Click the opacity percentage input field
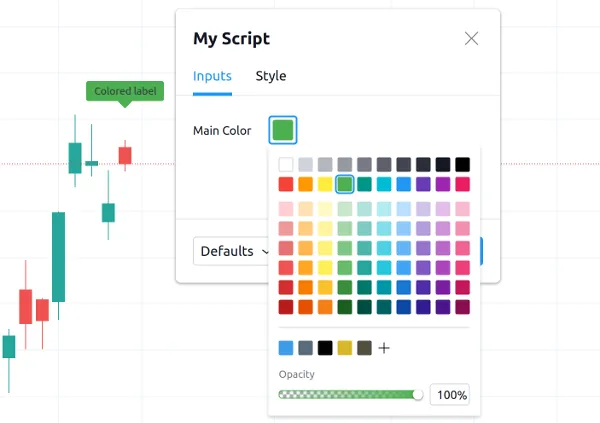The height and width of the screenshot is (423, 600). pyautogui.click(x=450, y=395)
